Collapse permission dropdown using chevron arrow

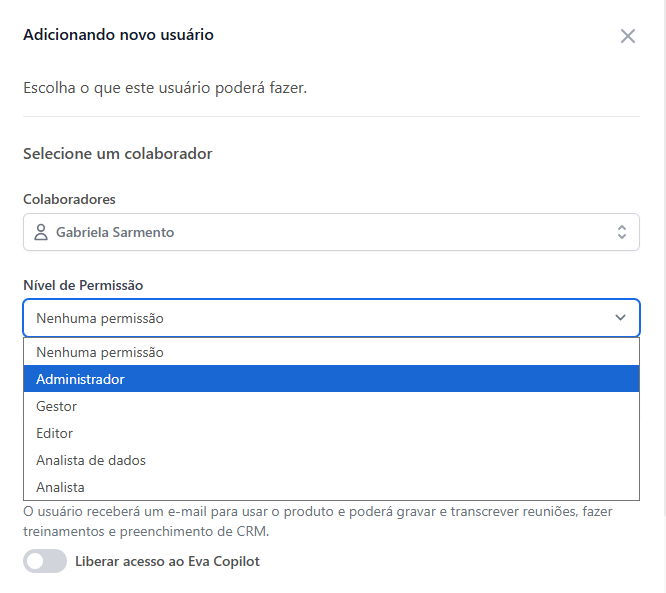pyautogui.click(x=621, y=318)
